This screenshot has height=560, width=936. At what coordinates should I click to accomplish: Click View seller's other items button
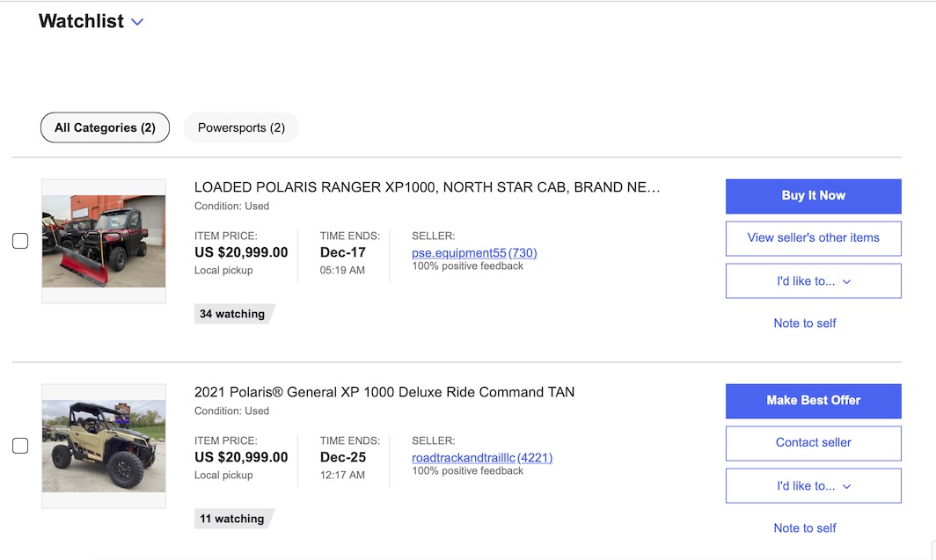tap(813, 238)
